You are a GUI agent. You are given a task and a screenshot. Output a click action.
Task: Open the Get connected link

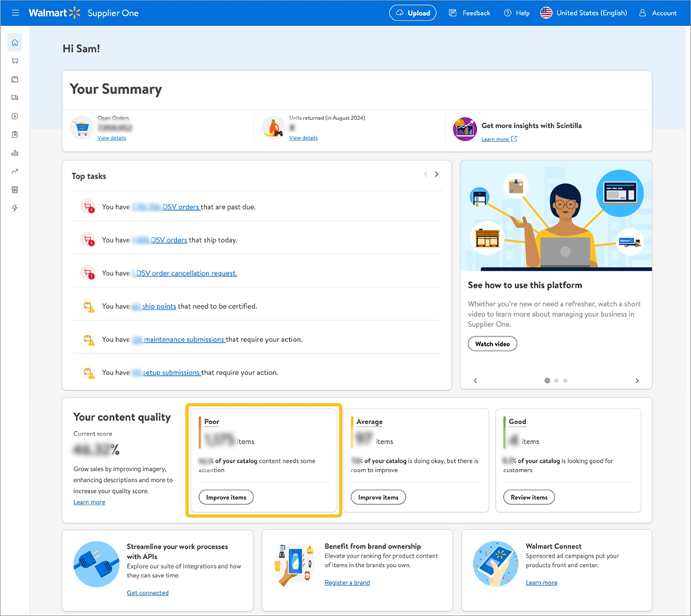tap(148, 592)
